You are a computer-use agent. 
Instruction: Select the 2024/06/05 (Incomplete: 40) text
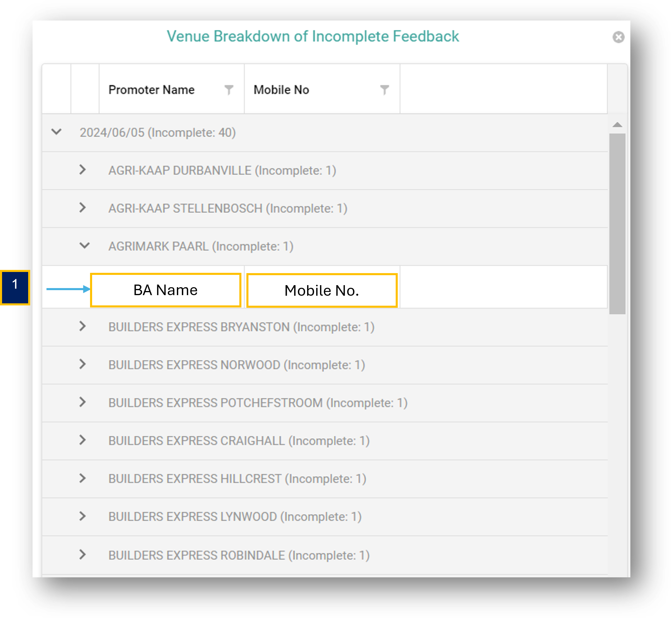pos(158,133)
